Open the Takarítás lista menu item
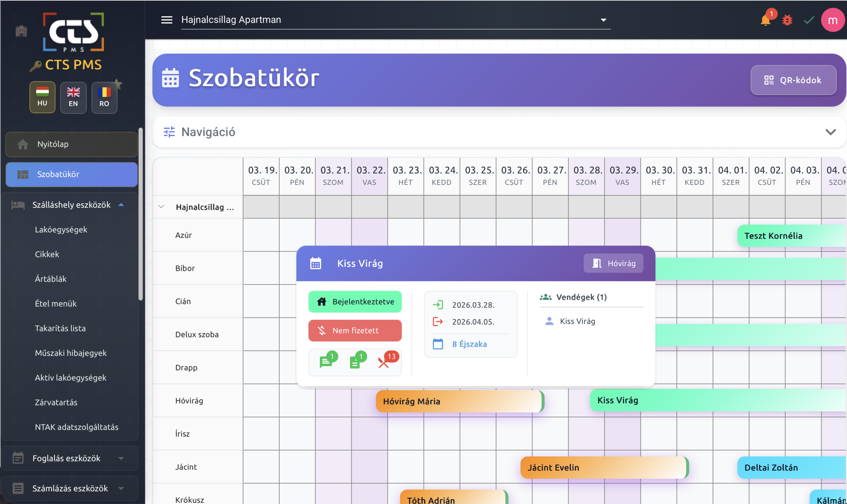Viewport: 847px width, 504px height. click(x=60, y=328)
